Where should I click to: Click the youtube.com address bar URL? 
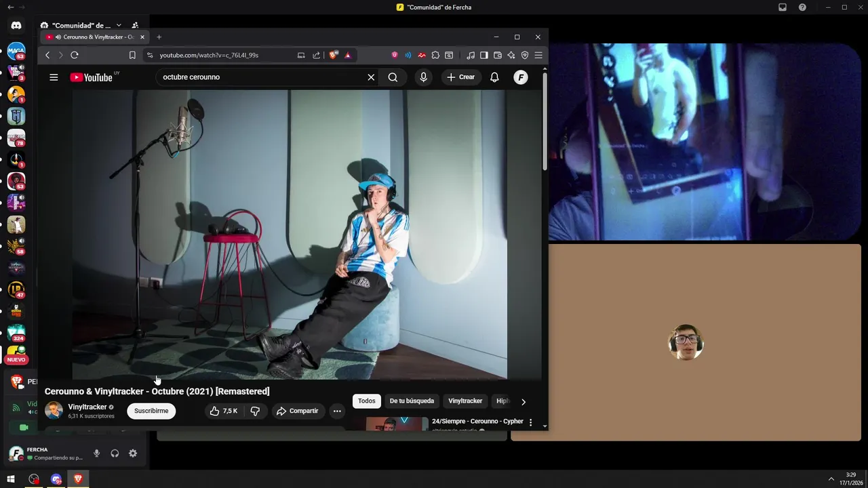coord(209,55)
